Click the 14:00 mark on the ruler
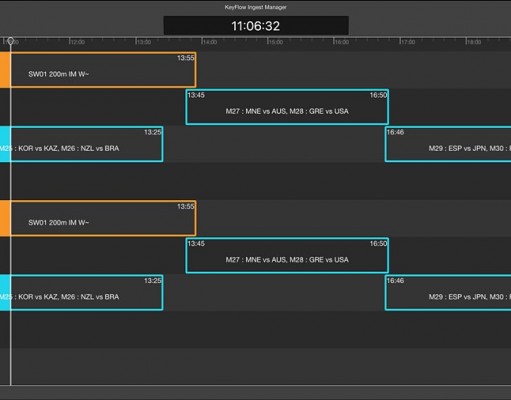The image size is (511, 400). click(x=210, y=42)
